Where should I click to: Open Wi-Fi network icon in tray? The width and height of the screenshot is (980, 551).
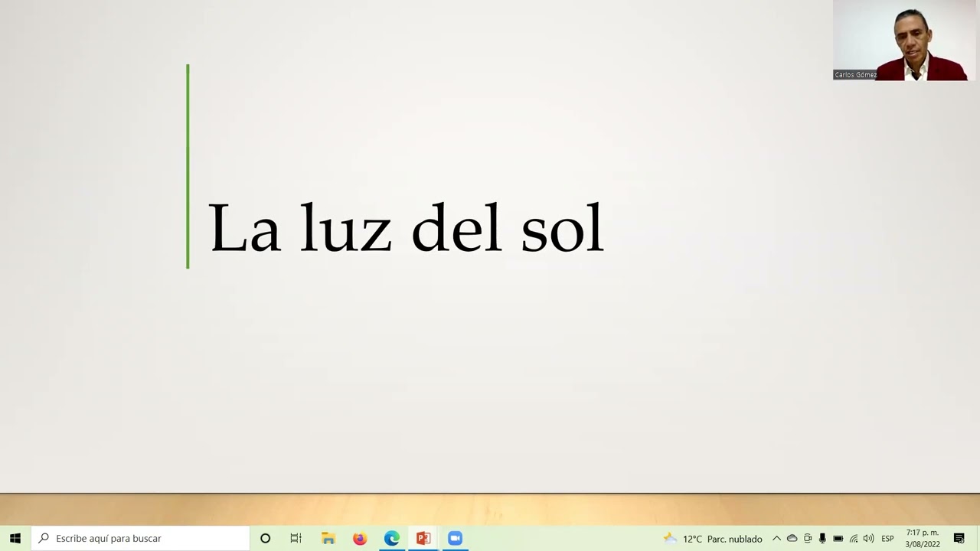point(854,539)
